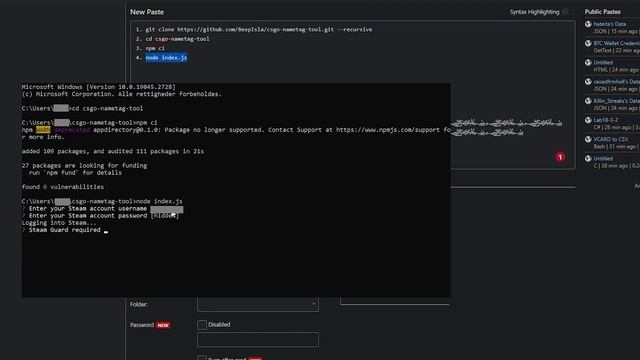This screenshot has width=640, height=360.
Task: Click globe icon beside raisedfrmhell's Data
Action: (x=588, y=82)
